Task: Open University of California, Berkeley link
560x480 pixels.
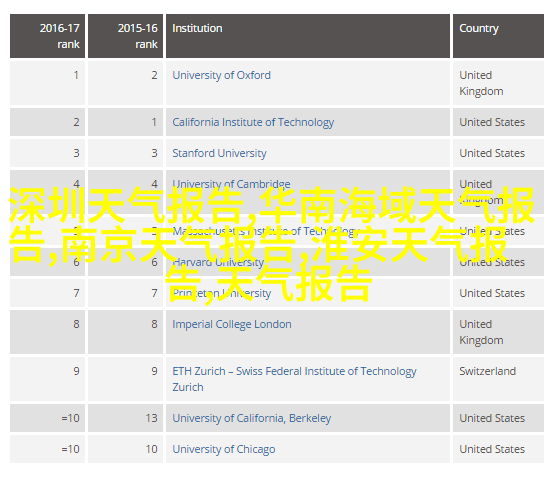Action: [x=251, y=419]
